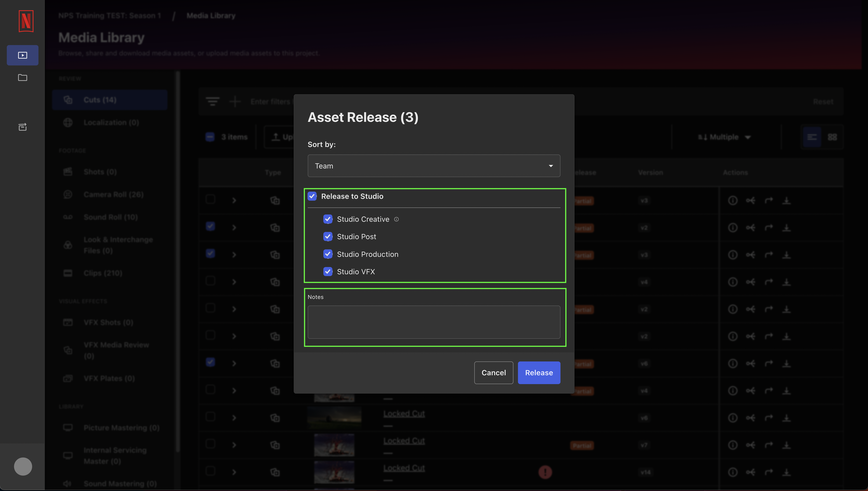
Task: Click info icon in the v14 row
Action: (x=732, y=472)
